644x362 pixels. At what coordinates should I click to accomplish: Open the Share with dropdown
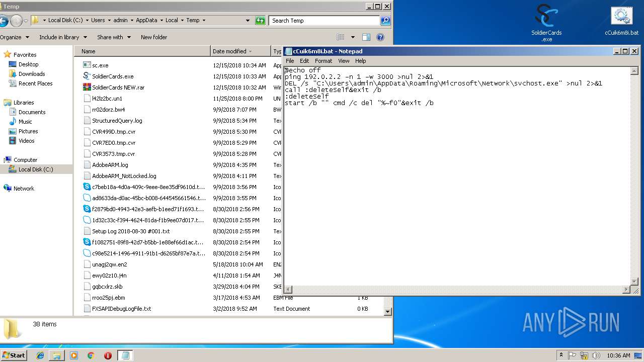tap(114, 37)
